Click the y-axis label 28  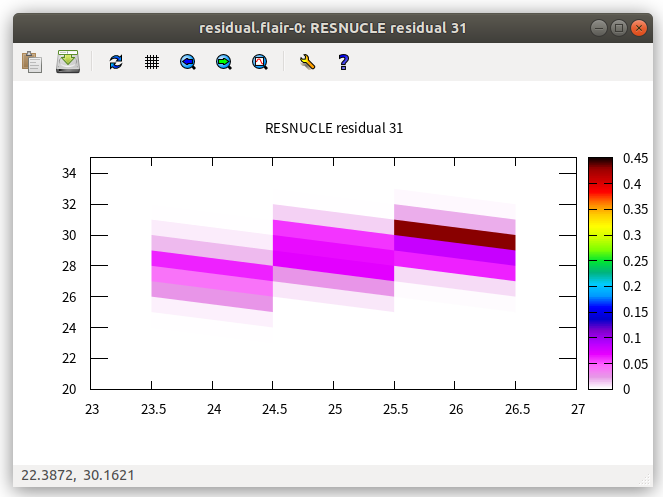point(69,266)
